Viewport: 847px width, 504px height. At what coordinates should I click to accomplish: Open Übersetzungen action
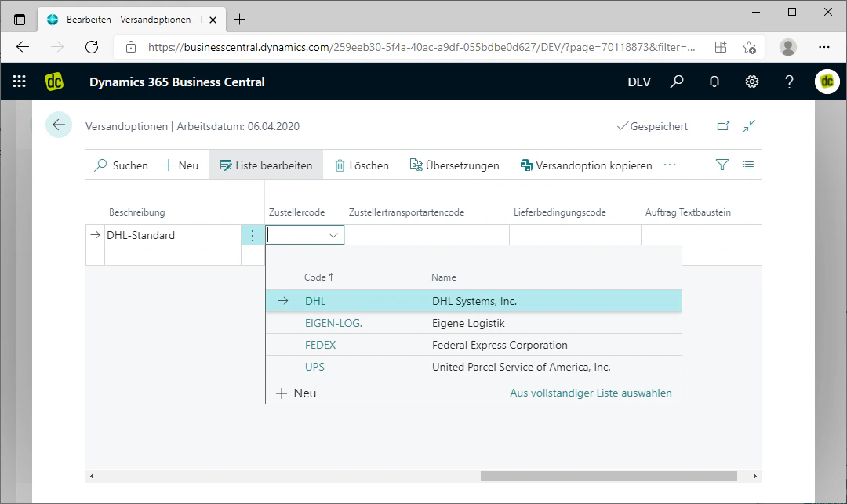click(x=454, y=165)
